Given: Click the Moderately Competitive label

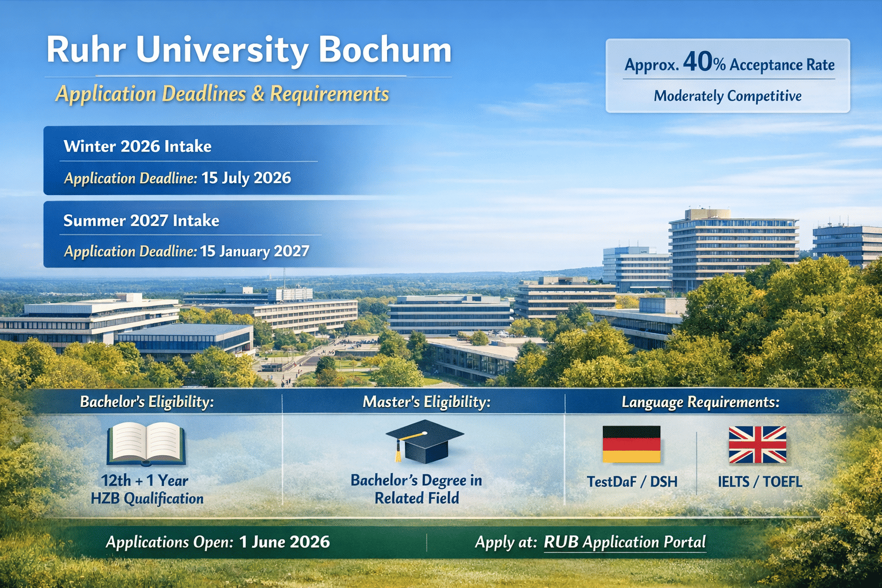Looking at the screenshot, I should pos(728,96).
